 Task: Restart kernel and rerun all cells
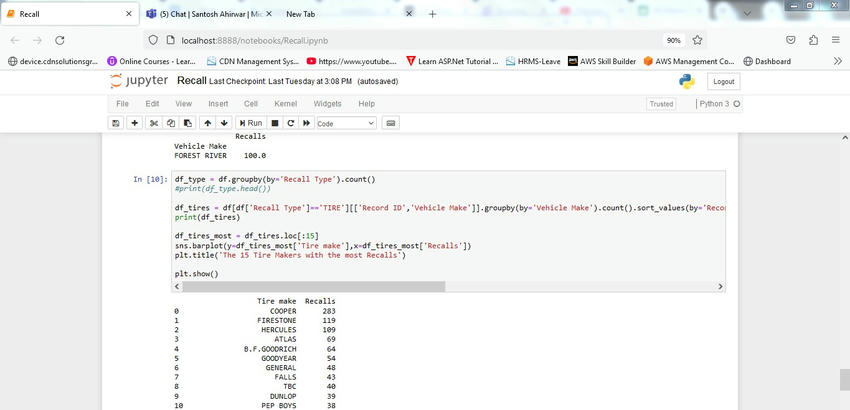[x=306, y=123]
